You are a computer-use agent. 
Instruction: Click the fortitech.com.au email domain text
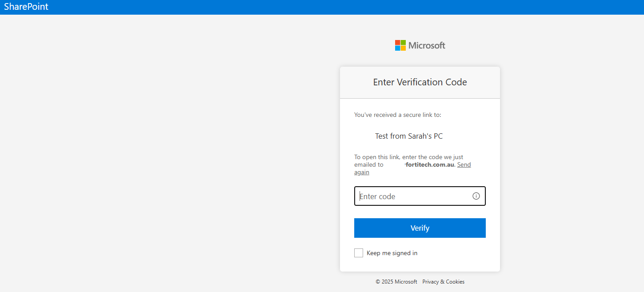coord(430,164)
